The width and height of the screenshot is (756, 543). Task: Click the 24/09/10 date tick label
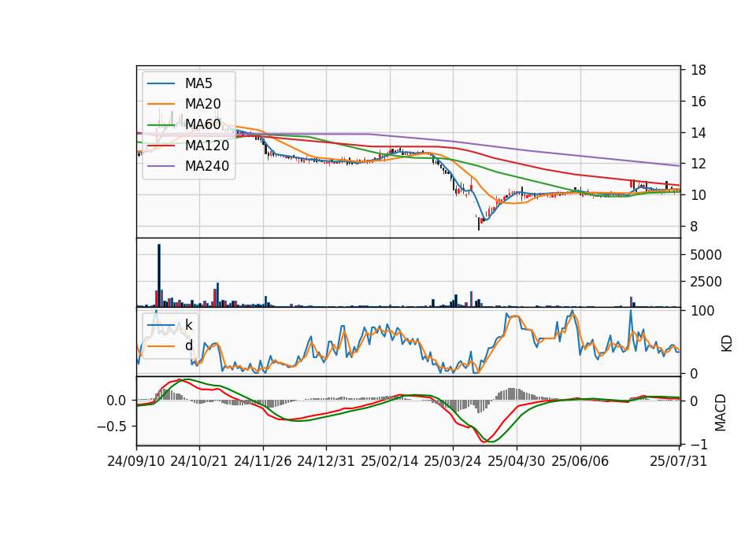coord(136,462)
